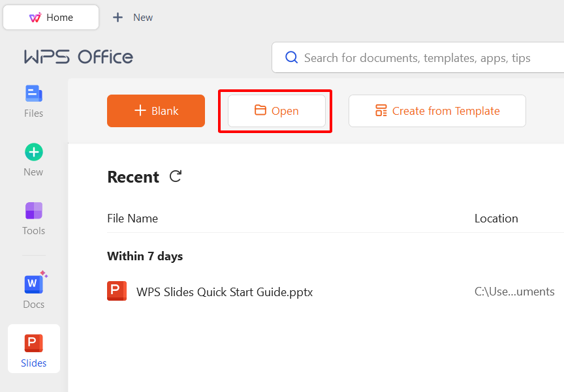Open the Tools sidebar icon
The height and width of the screenshot is (392, 564).
click(x=34, y=211)
